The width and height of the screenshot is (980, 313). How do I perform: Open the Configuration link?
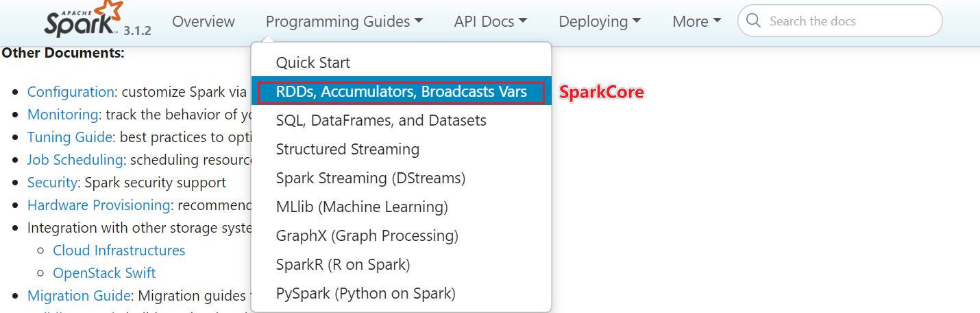coord(71,92)
